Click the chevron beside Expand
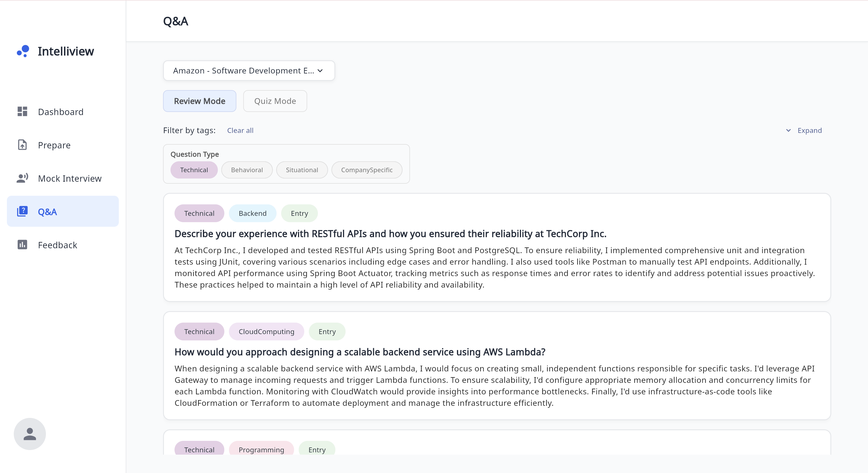 point(788,130)
